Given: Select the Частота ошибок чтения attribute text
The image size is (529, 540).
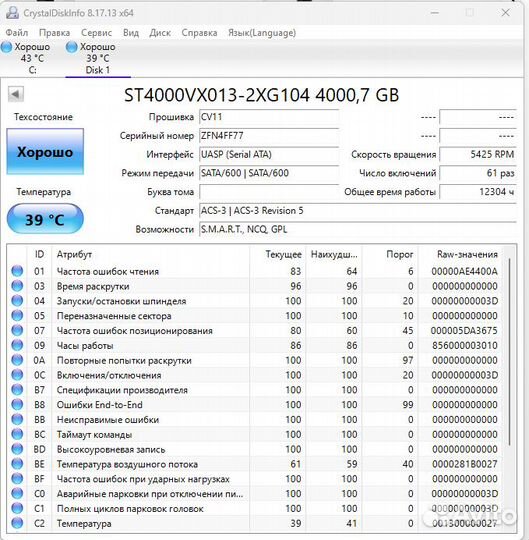Looking at the screenshot, I should tap(108, 271).
